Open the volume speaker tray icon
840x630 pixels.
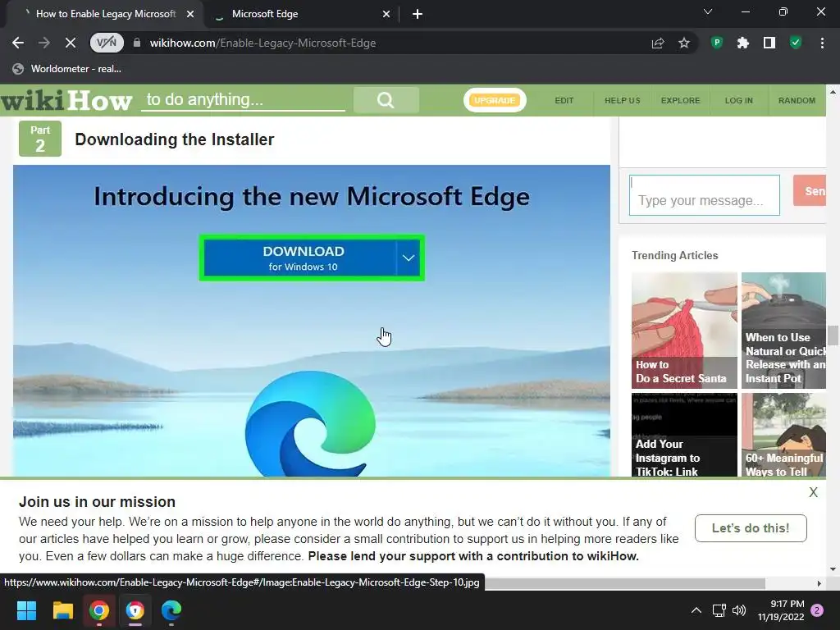tap(739, 610)
